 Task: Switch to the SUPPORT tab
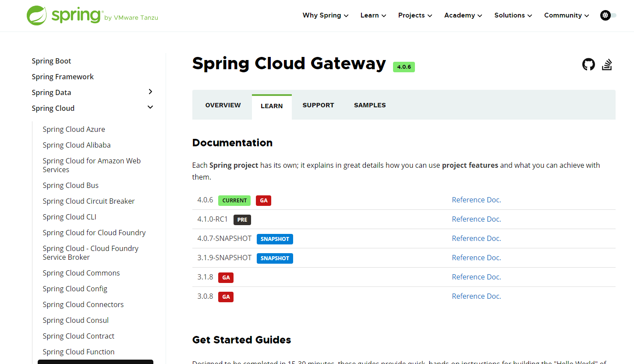tap(318, 105)
